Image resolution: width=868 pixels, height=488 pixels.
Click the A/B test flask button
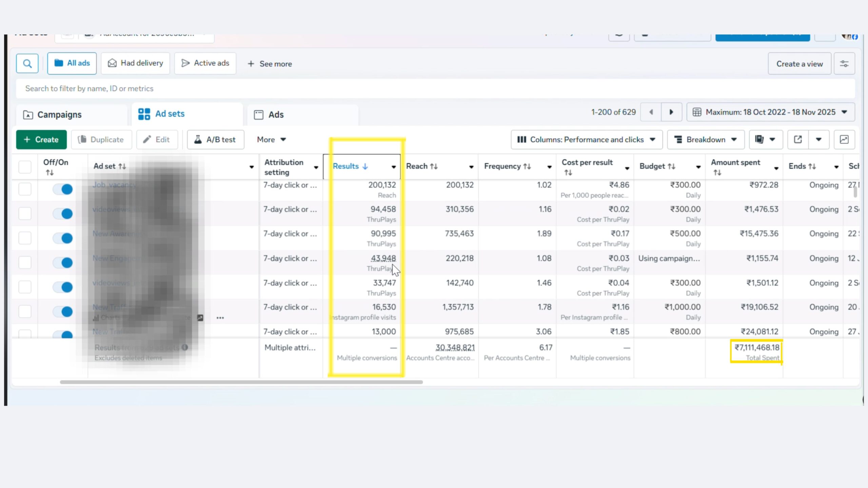tap(215, 140)
